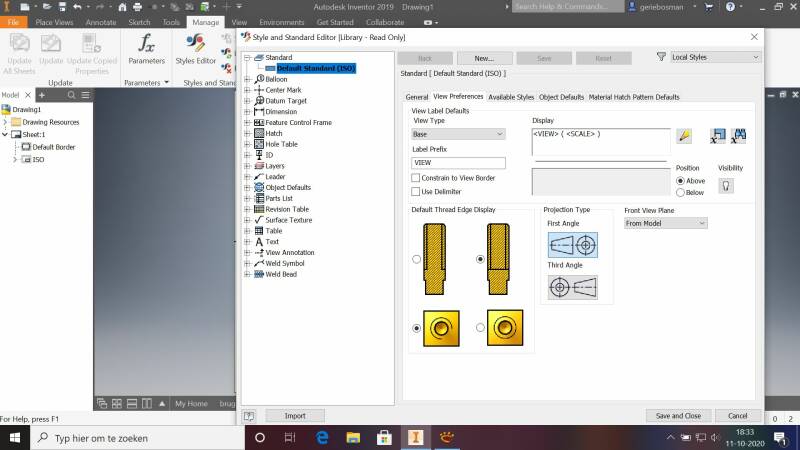Screen dimensions: 800x450
Task: Switch to the Available Styles tab
Action: (511, 97)
